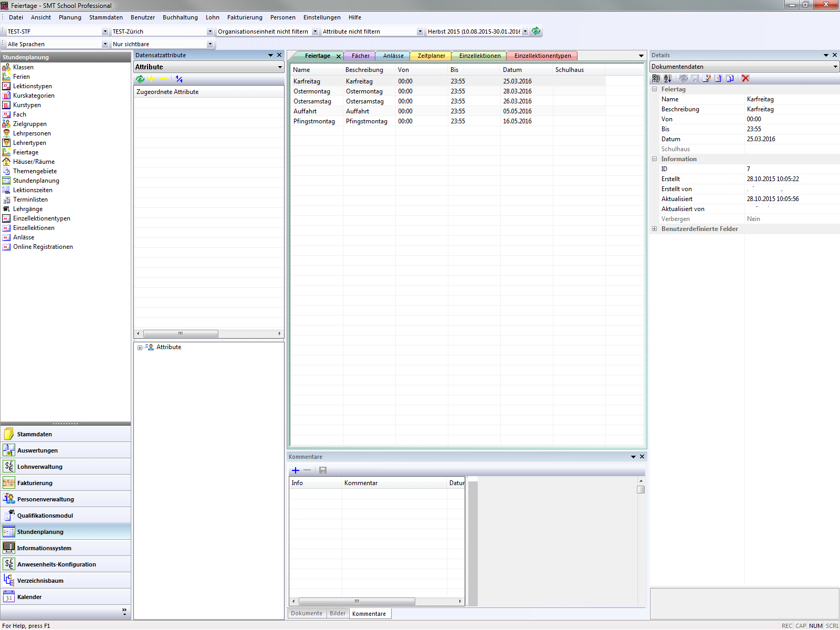Collapse the Feiertag property group

[655, 89]
